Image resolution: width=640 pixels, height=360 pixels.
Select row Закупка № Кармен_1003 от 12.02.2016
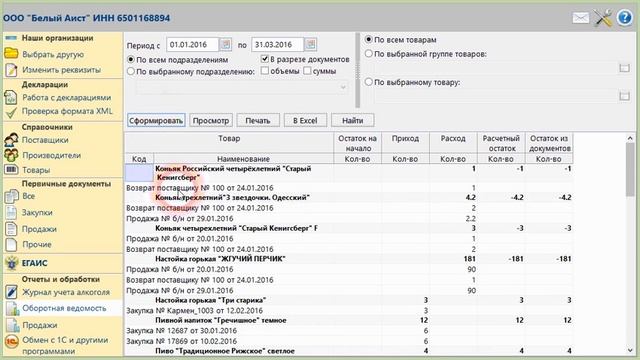[349, 311]
